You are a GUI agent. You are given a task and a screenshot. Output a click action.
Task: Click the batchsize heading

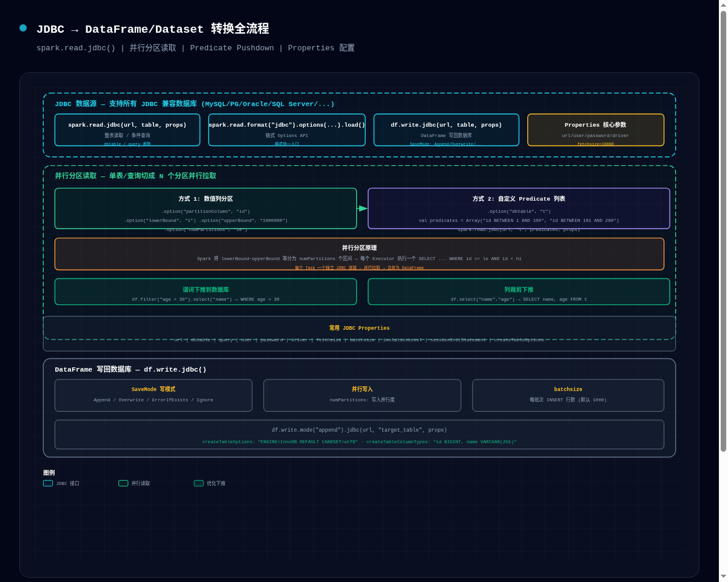coord(568,390)
